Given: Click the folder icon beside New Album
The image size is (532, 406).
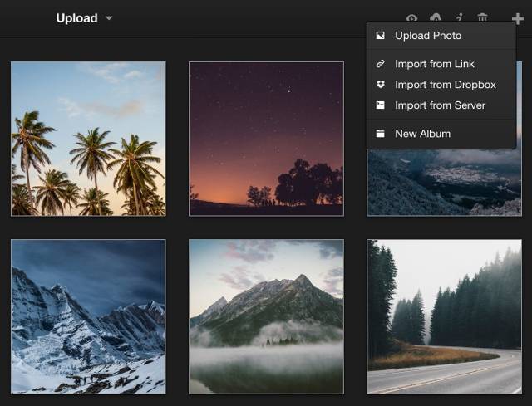Looking at the screenshot, I should (x=380, y=134).
